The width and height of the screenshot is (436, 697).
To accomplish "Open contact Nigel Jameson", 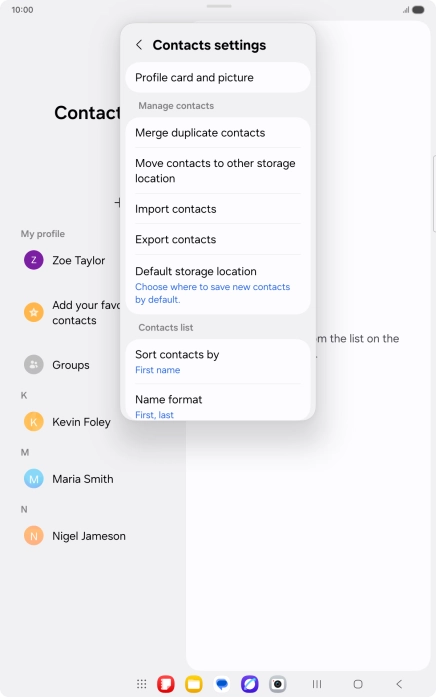I will pos(89,536).
